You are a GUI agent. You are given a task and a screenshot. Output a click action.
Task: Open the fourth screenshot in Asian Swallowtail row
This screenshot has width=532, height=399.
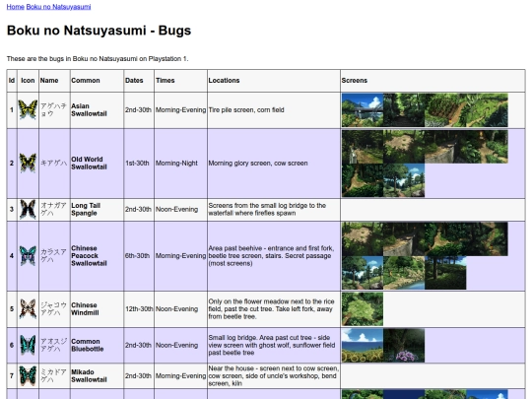coord(488,110)
